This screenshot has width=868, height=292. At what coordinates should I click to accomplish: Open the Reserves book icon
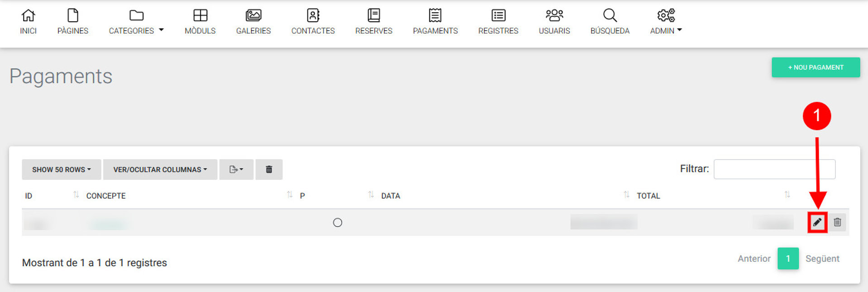tap(373, 16)
